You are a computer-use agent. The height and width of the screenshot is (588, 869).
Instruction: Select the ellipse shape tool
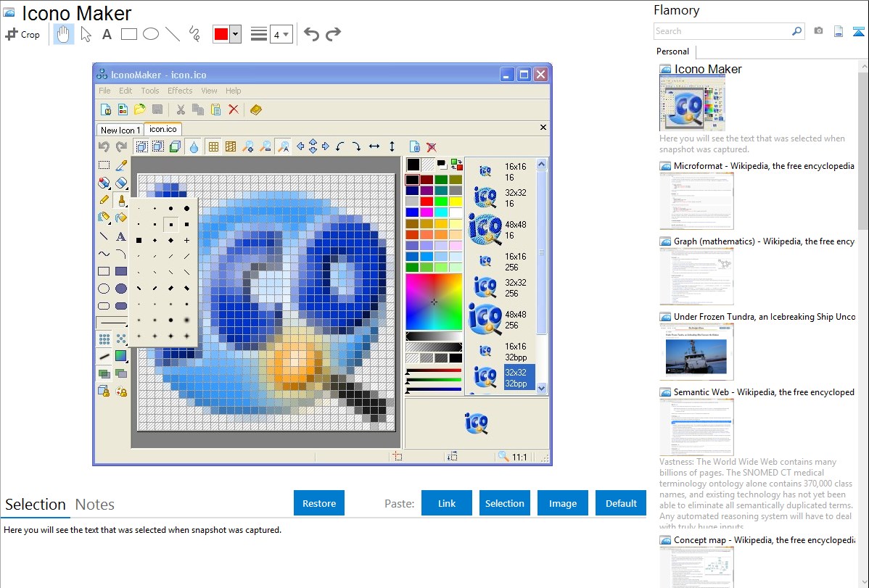pyautogui.click(x=150, y=34)
